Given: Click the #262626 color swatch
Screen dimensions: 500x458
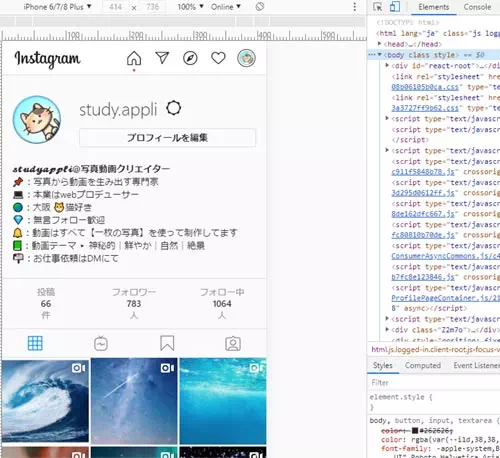Looking at the screenshot, I should pyautogui.click(x=415, y=431).
